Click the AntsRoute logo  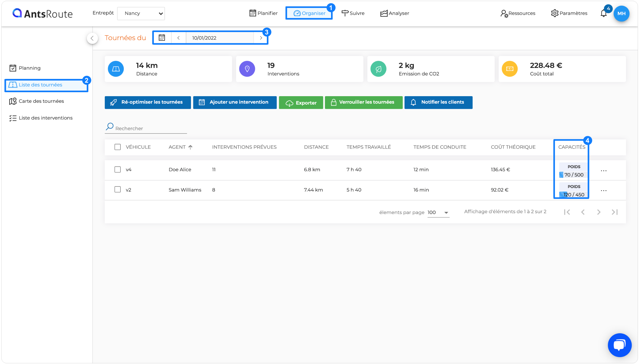click(42, 13)
